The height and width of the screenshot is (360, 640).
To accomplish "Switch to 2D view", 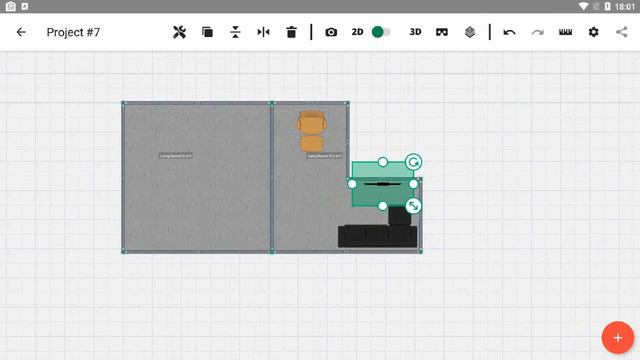I will [358, 32].
